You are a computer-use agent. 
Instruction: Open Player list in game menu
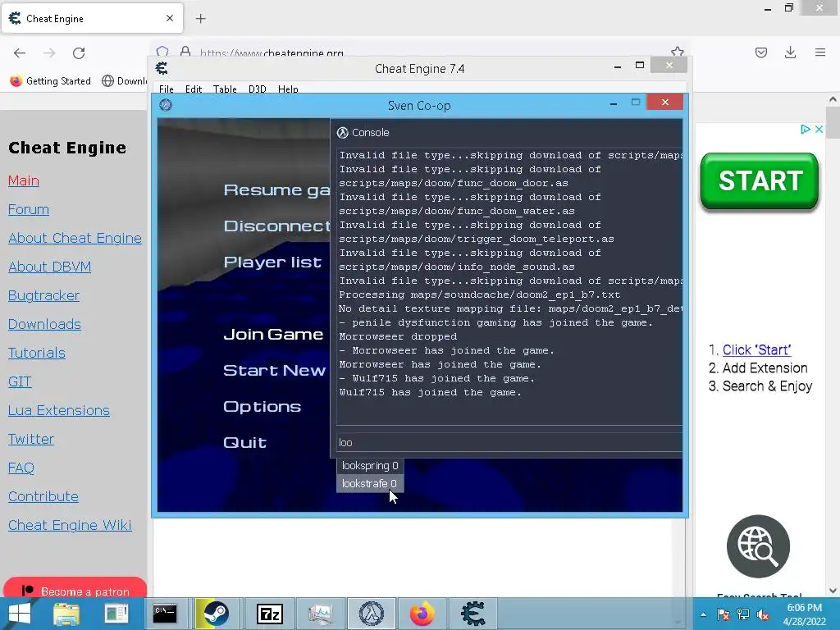(x=272, y=262)
